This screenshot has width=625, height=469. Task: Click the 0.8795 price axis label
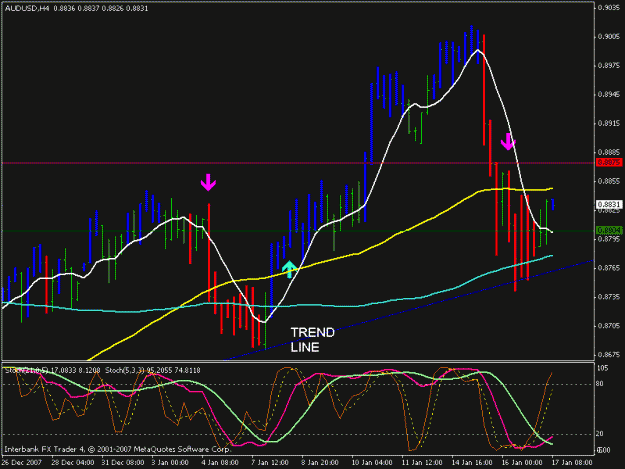pyautogui.click(x=609, y=239)
